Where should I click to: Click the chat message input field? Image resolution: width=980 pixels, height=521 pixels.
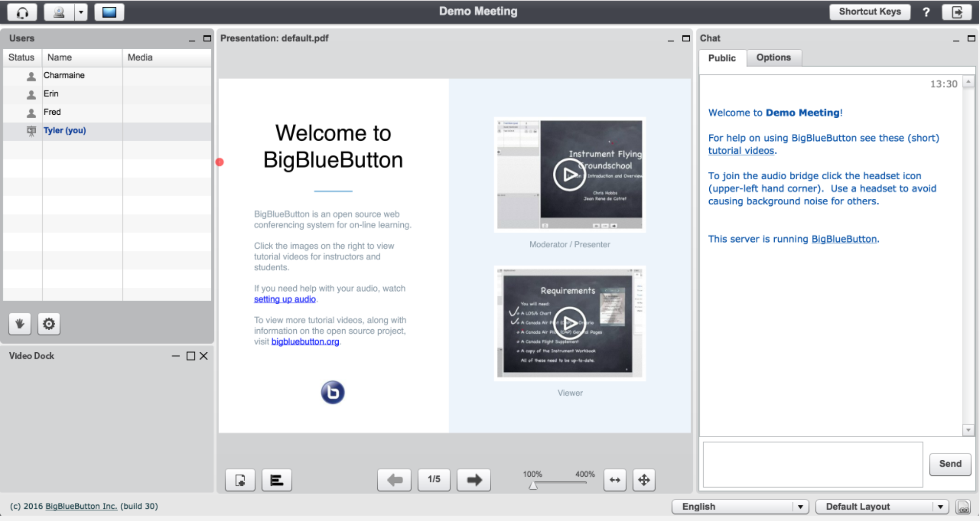813,464
